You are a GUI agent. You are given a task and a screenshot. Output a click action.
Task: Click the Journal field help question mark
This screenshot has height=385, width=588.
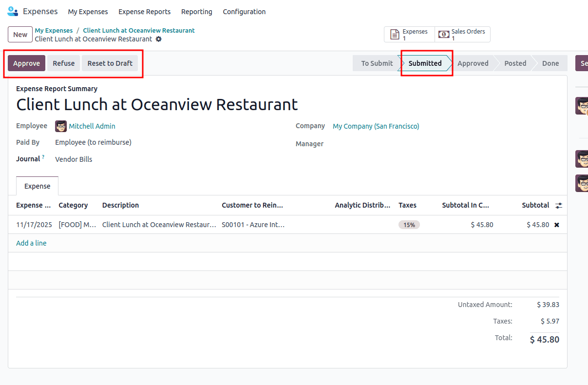(x=42, y=155)
